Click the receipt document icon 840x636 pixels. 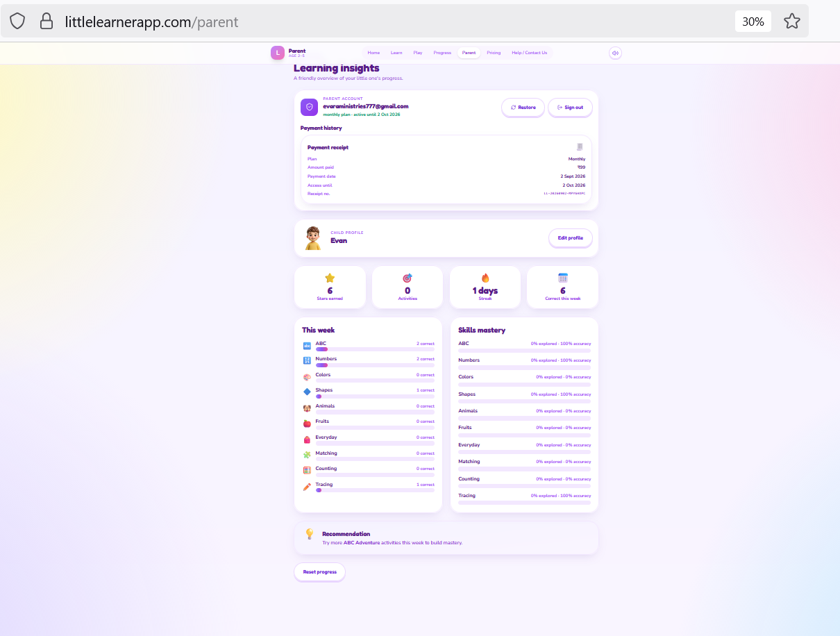(x=580, y=147)
